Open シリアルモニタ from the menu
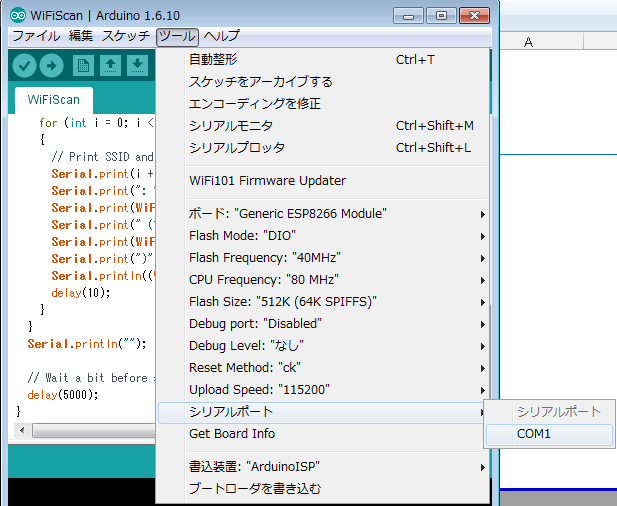617x506 pixels. [x=323, y=126]
